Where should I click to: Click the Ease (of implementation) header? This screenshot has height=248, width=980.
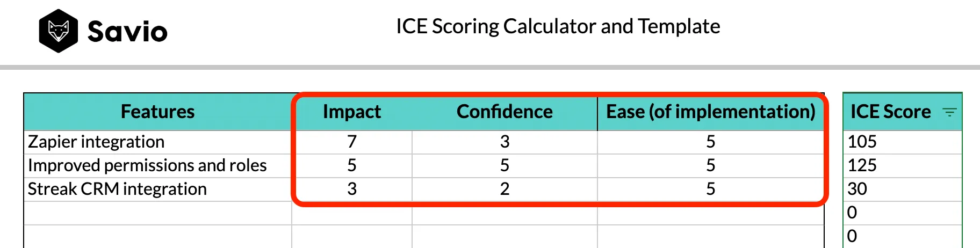710,112
